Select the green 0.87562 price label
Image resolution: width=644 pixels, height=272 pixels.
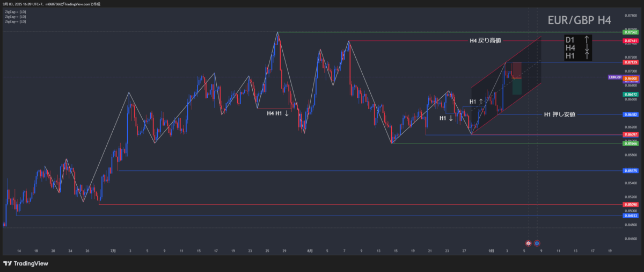click(631, 32)
